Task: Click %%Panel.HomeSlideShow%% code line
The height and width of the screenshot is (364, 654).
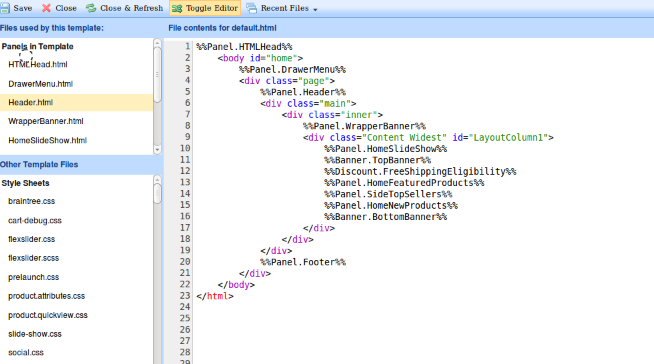Action: [386, 148]
